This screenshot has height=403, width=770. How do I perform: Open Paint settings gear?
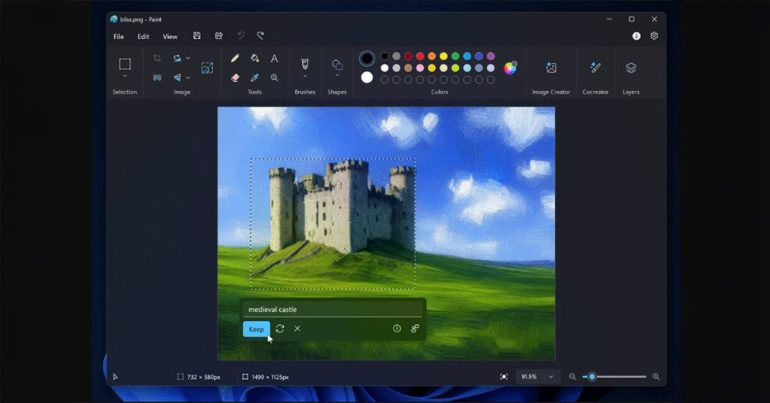654,36
